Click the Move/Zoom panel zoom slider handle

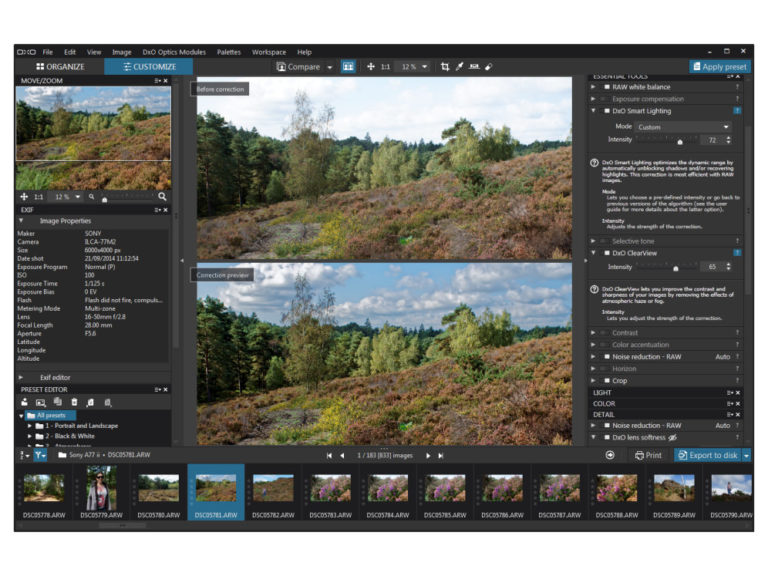click(x=104, y=199)
